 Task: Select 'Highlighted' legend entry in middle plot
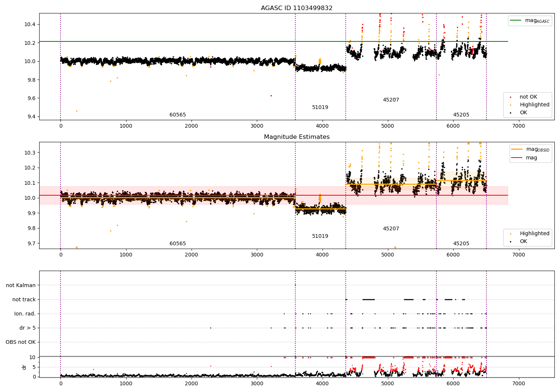(x=534, y=234)
